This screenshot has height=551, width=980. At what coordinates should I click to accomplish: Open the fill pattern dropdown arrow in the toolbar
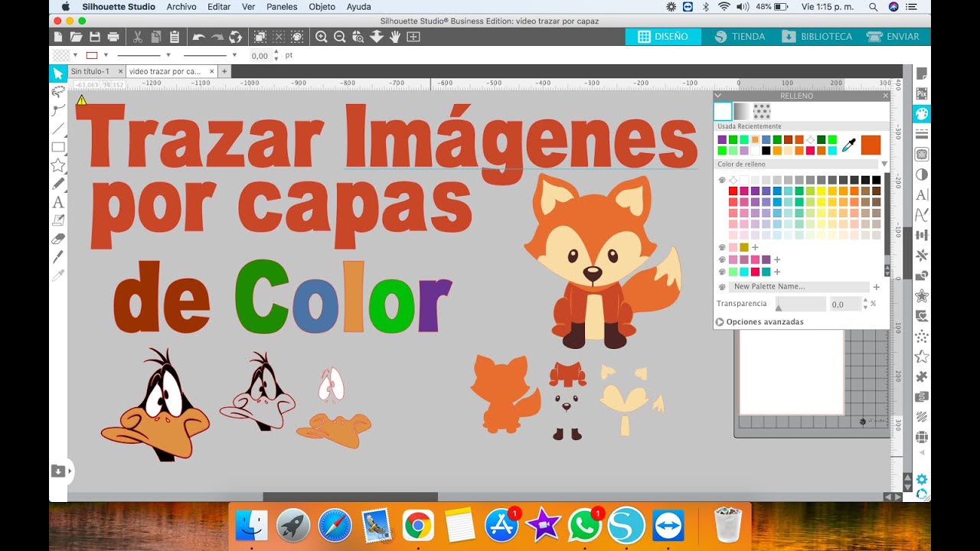click(x=75, y=55)
